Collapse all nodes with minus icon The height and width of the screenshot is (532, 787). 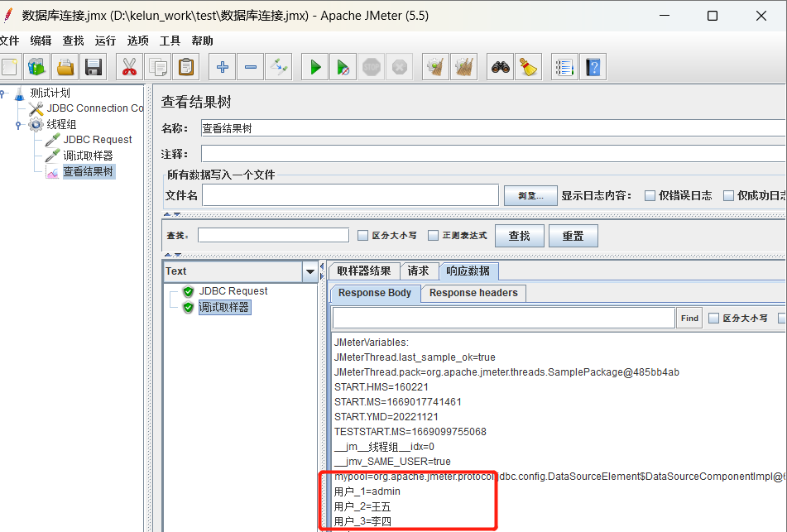(x=251, y=67)
